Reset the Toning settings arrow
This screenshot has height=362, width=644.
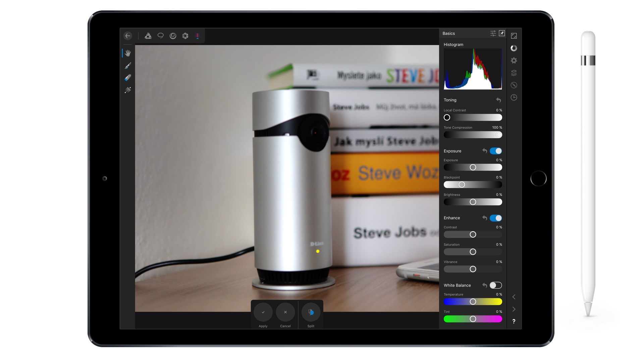click(x=499, y=100)
